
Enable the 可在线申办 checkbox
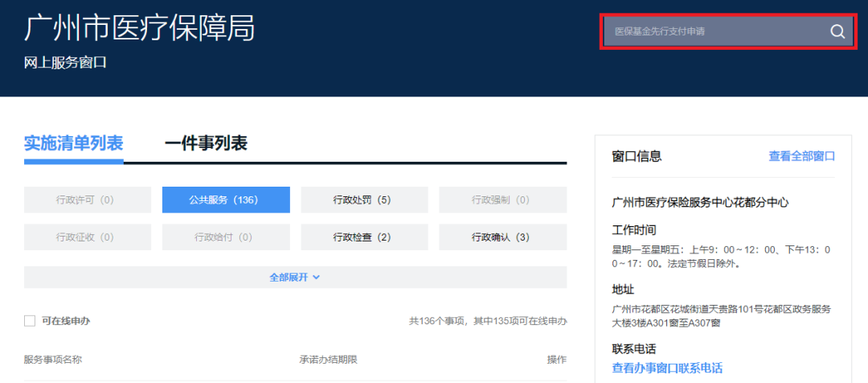[30, 321]
